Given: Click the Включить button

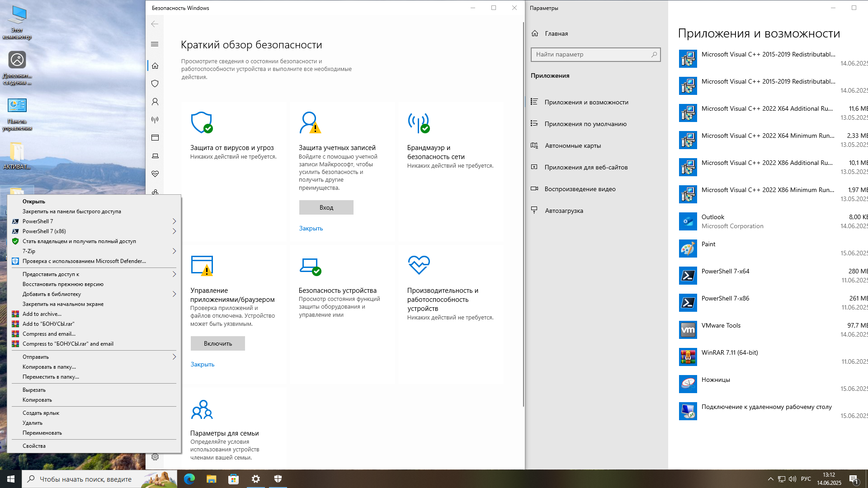Looking at the screenshot, I should click(218, 343).
